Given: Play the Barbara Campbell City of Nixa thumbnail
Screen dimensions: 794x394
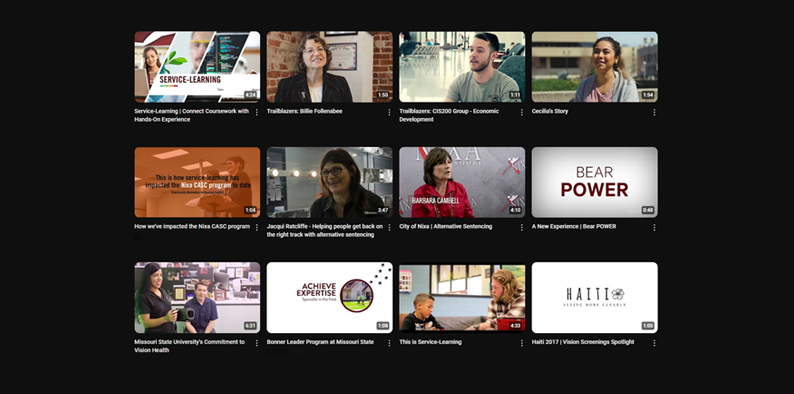Looking at the screenshot, I should (462, 182).
